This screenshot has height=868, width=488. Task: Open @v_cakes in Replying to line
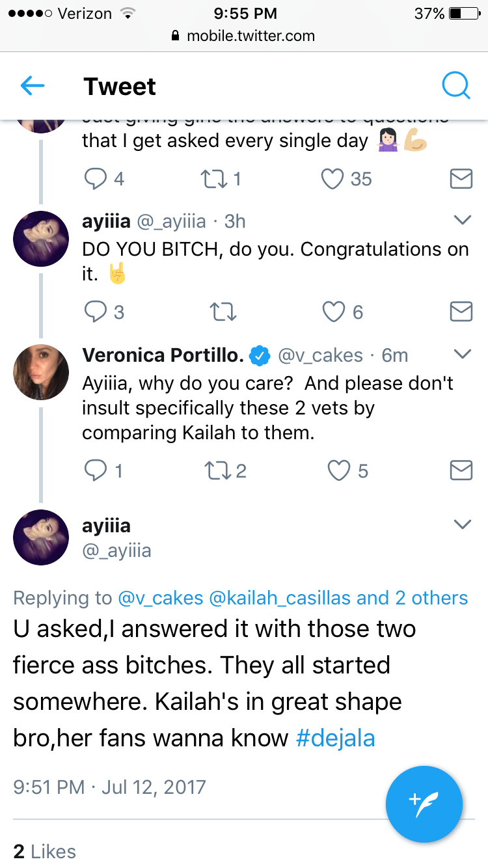pos(161,598)
